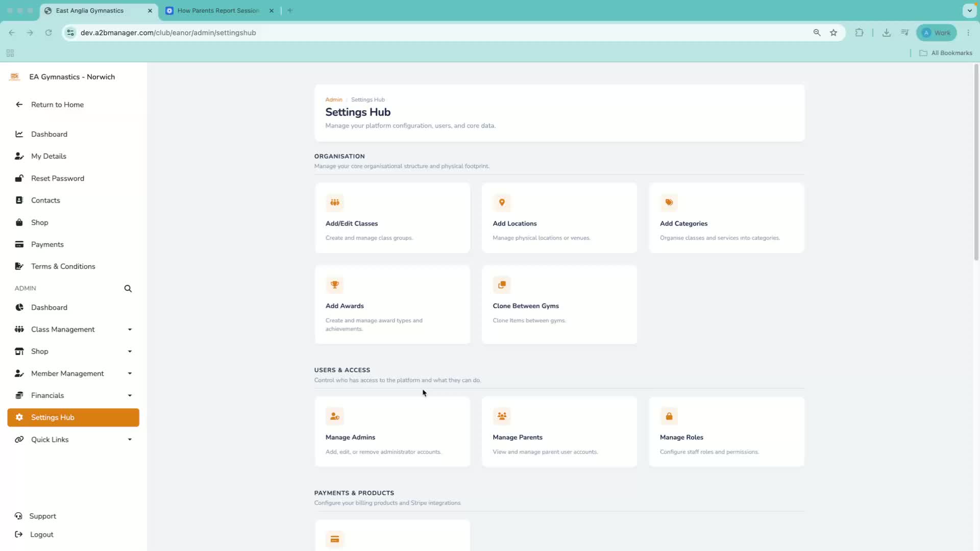Open the Add Locations card title

tap(514, 223)
